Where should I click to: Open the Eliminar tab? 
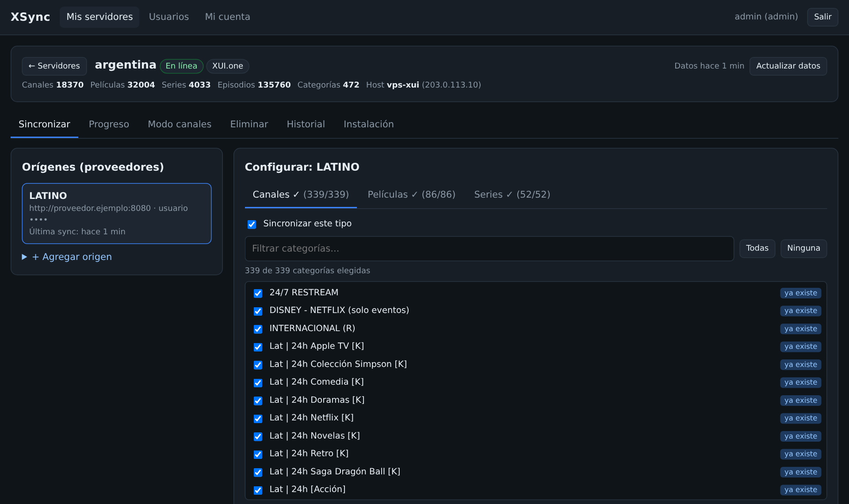pyautogui.click(x=249, y=124)
